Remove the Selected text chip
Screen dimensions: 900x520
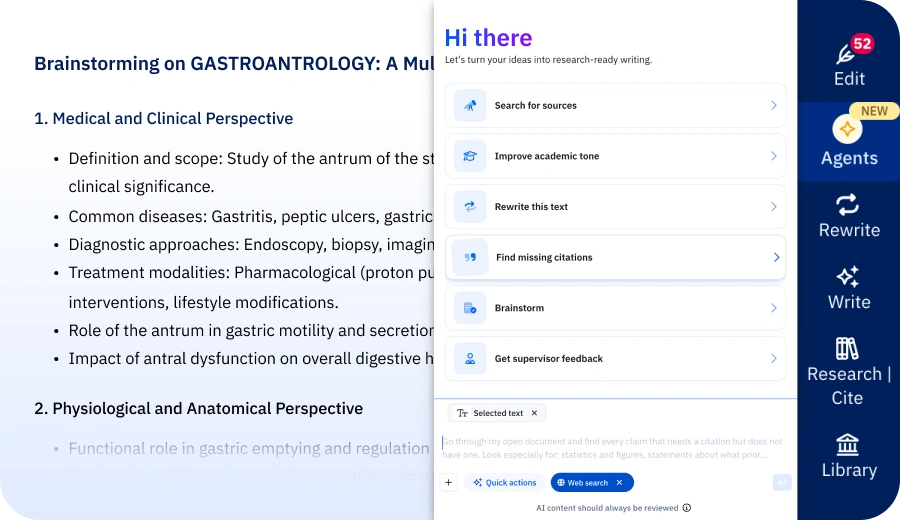(x=534, y=413)
